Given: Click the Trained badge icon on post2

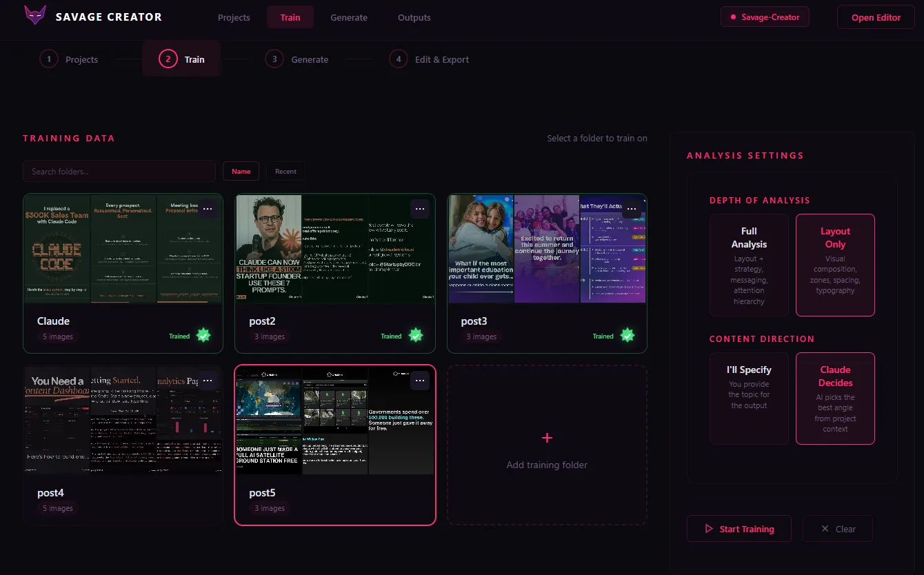Looking at the screenshot, I should point(416,335).
